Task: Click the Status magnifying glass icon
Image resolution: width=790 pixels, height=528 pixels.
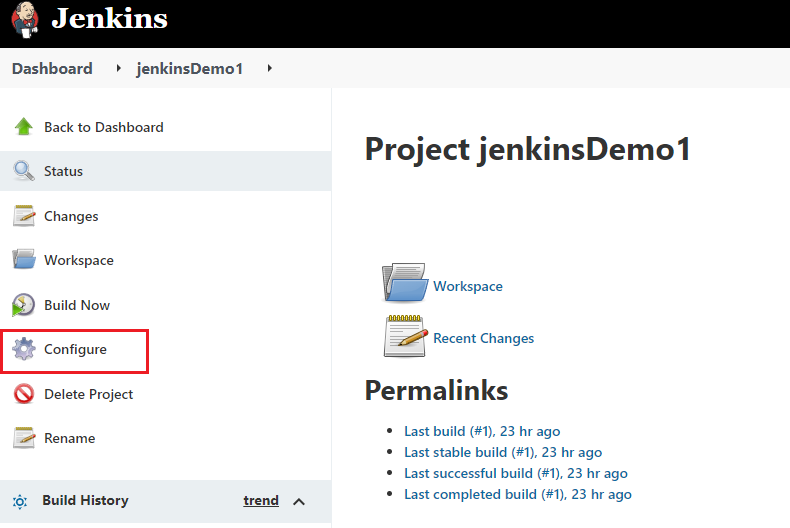Action: pos(24,171)
